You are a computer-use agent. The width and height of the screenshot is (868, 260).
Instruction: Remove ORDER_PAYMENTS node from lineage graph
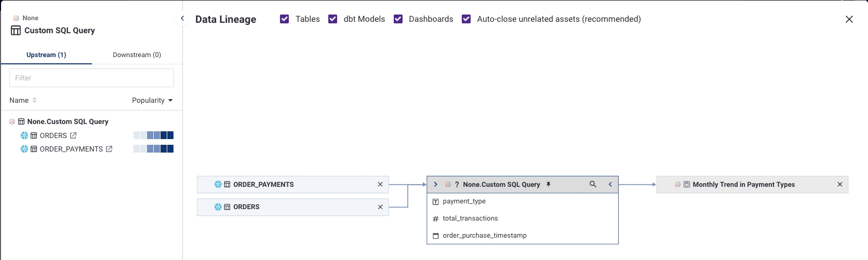click(380, 184)
